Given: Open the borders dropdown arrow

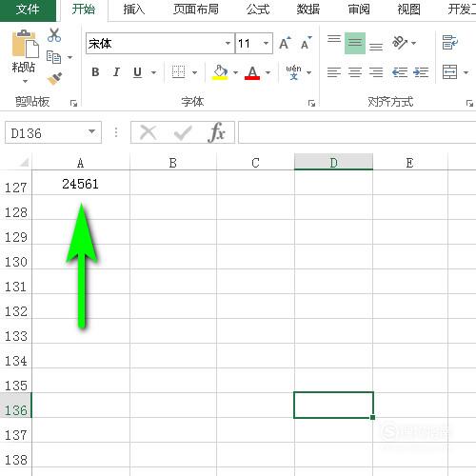Looking at the screenshot, I should click(x=194, y=72).
